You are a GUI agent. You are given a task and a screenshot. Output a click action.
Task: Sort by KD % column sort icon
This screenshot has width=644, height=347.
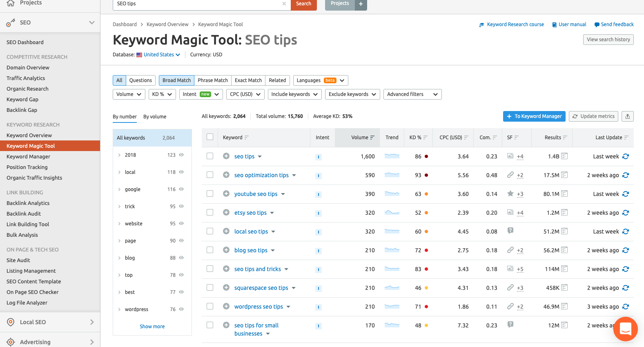(426, 138)
